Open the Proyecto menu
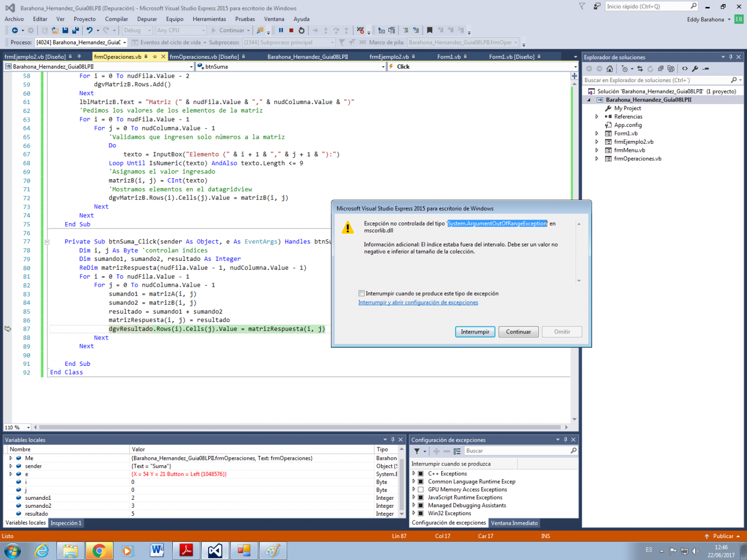 85,19
